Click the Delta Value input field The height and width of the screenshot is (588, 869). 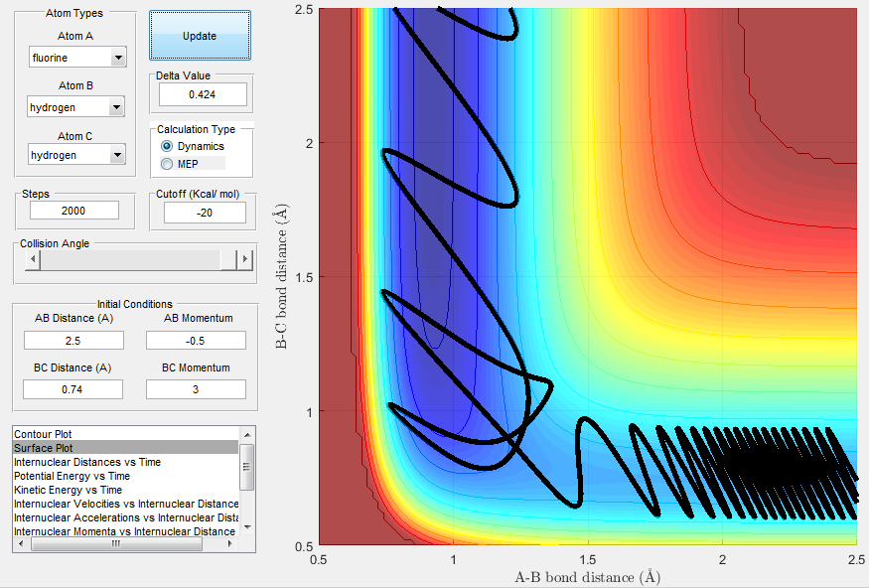coord(203,94)
